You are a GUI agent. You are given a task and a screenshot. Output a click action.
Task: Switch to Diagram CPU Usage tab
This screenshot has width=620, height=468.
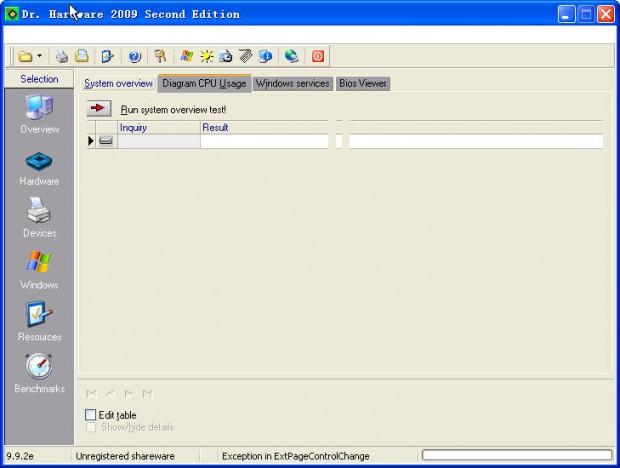click(x=204, y=83)
